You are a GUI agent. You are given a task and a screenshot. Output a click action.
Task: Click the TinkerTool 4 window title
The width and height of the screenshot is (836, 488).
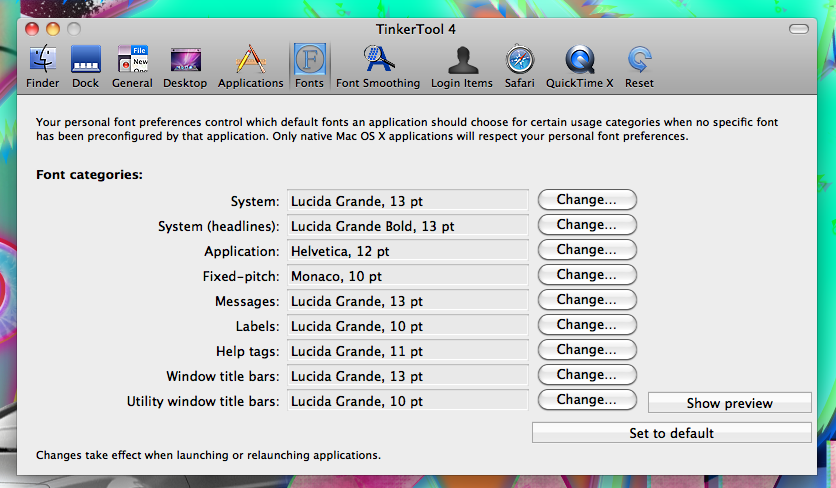[416, 29]
